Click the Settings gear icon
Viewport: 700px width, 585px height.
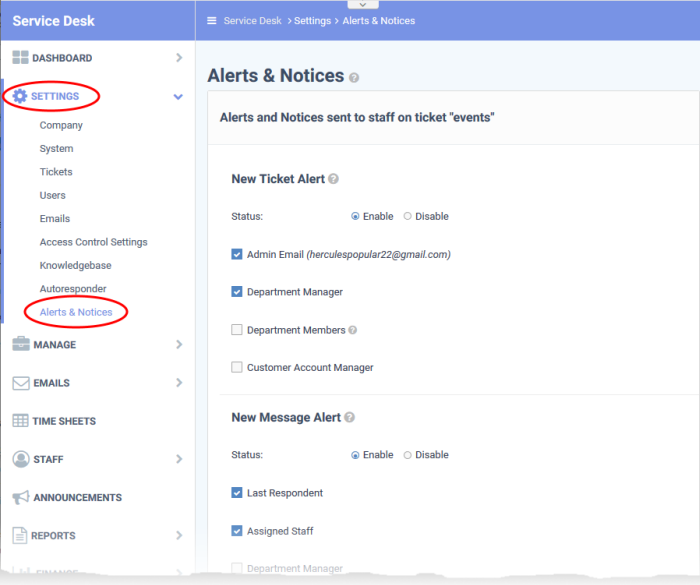point(20,96)
